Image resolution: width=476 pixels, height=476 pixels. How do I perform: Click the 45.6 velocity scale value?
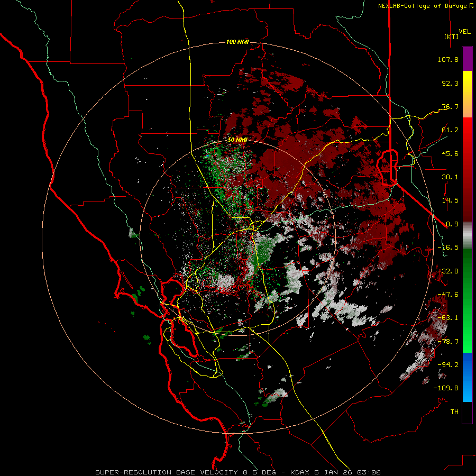tap(450, 153)
